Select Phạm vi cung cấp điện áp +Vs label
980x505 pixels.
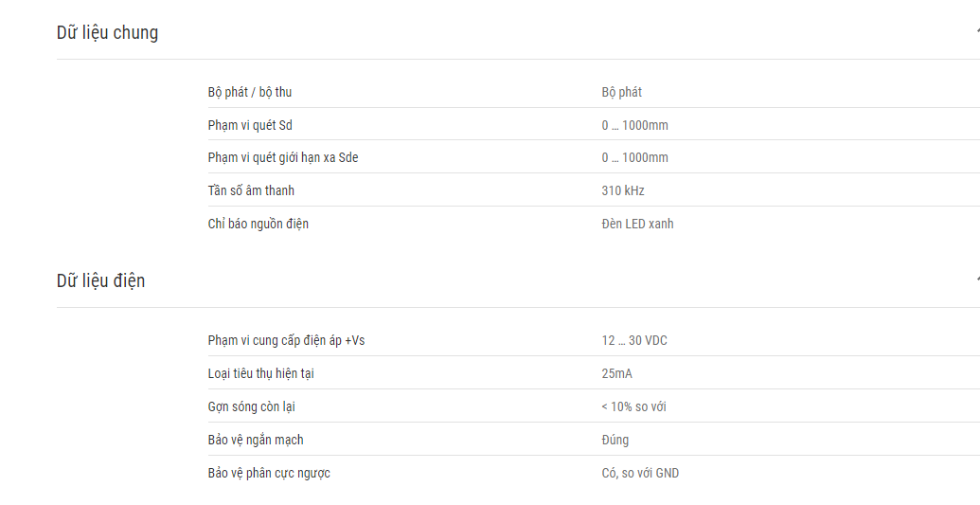tap(286, 340)
